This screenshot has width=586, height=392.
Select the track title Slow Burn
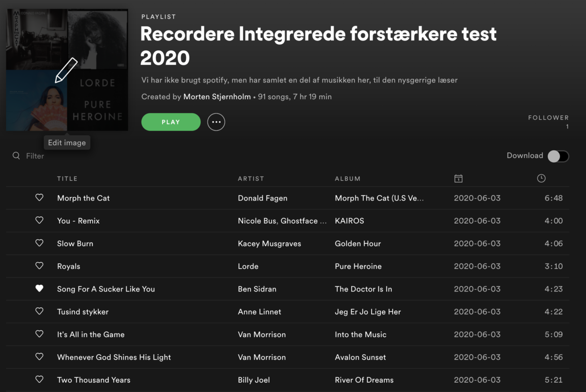click(x=75, y=244)
